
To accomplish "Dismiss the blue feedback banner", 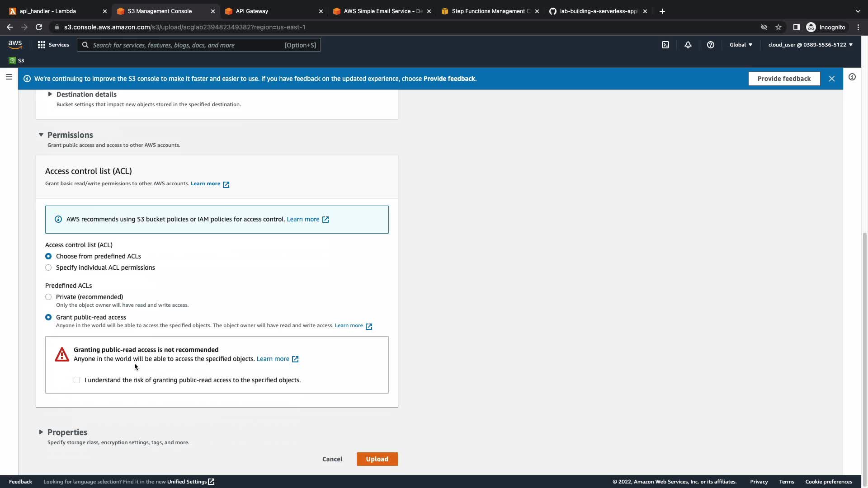I will (x=831, y=79).
